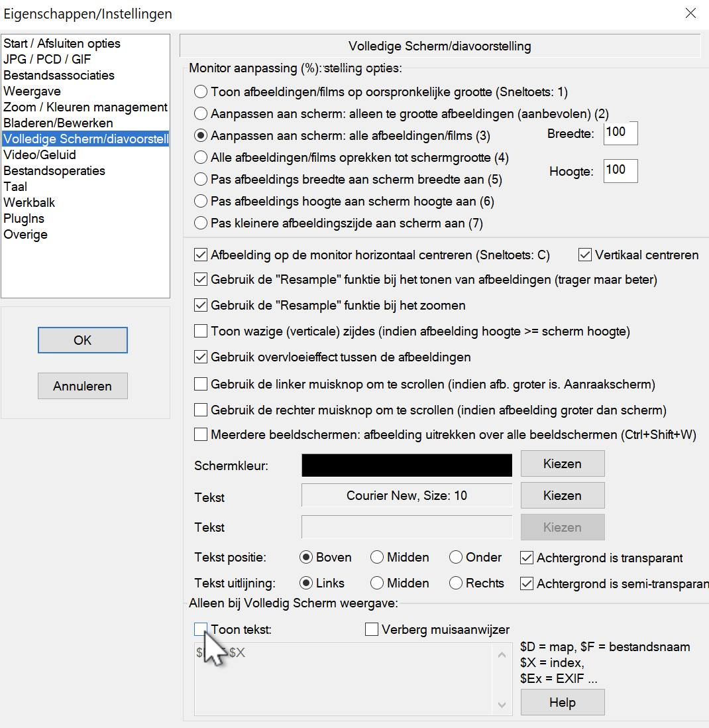Click Kiezen button for Courier New font
The width and height of the screenshot is (709, 728).
pos(563,495)
